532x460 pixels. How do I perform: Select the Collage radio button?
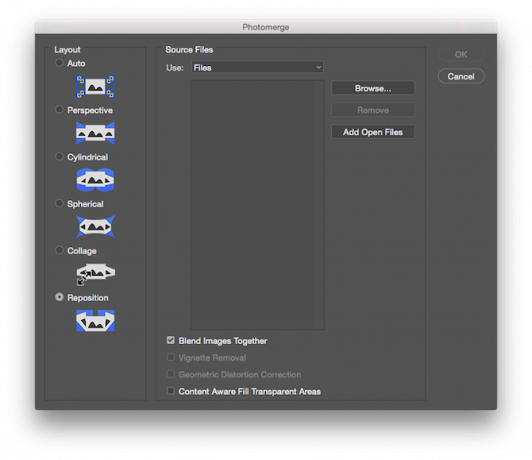point(59,250)
